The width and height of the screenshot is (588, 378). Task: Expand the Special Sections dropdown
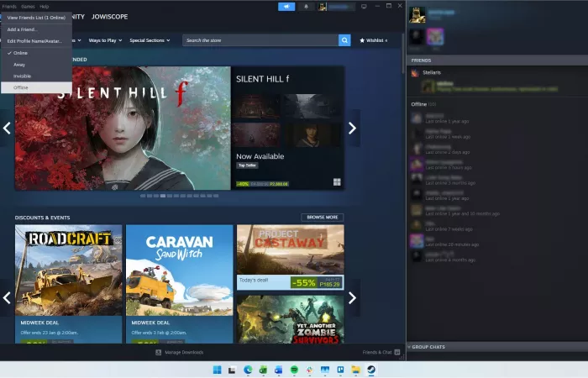coord(149,40)
